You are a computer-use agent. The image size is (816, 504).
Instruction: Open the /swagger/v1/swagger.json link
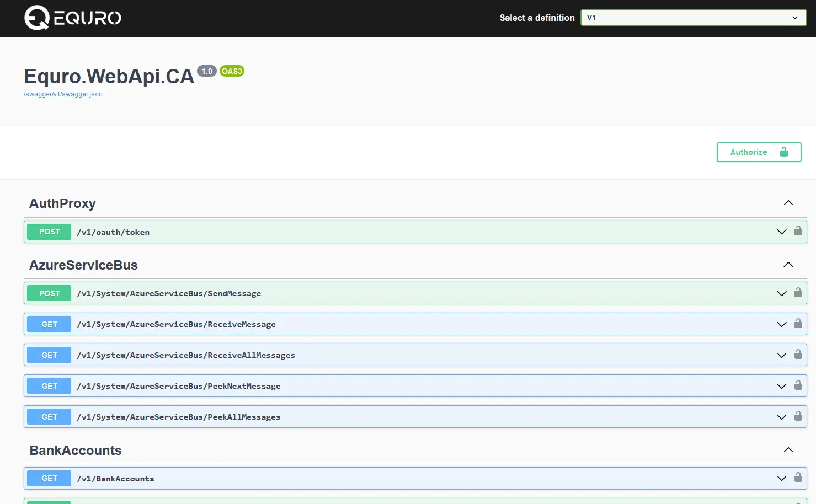click(x=63, y=94)
